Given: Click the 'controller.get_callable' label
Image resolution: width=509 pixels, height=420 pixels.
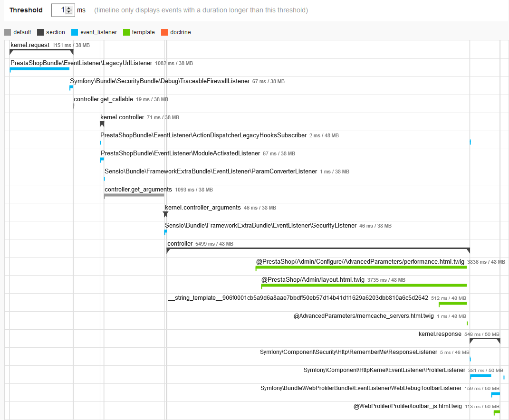Looking at the screenshot, I should coord(103,99).
